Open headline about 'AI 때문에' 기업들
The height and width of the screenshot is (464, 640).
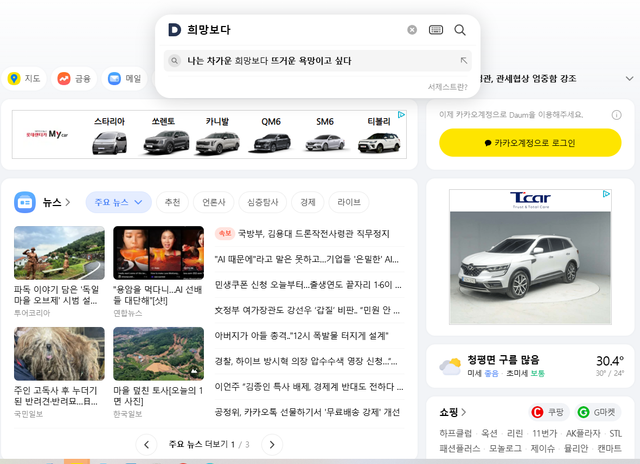[x=307, y=259]
